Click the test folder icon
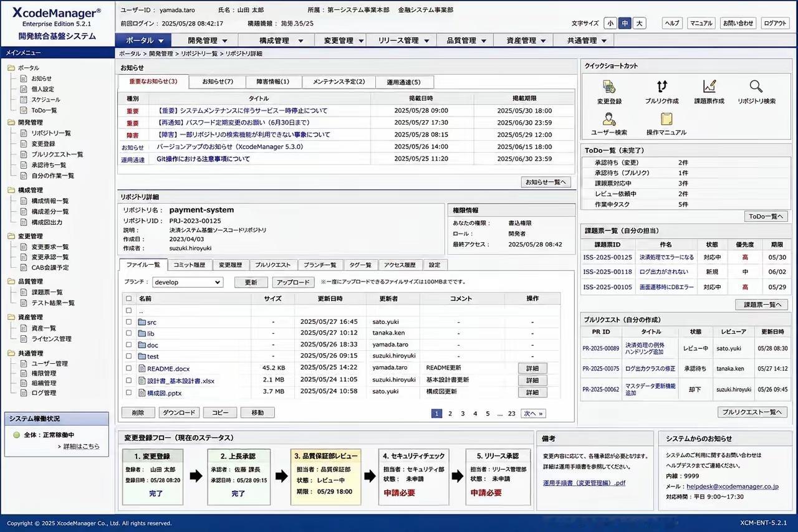Viewport: 798px width, 532px height. point(142,356)
